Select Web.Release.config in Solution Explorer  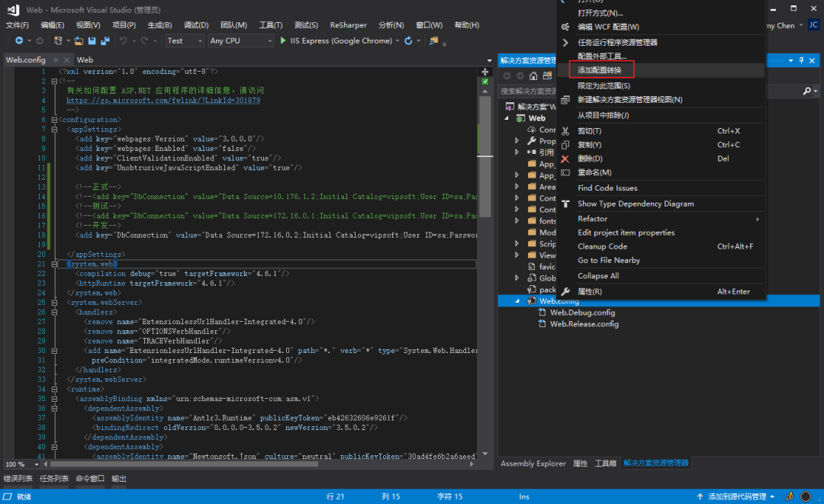pos(584,324)
